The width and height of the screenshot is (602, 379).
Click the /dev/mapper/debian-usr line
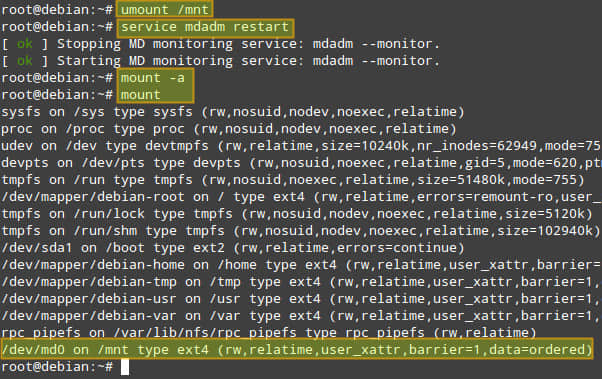point(301,299)
